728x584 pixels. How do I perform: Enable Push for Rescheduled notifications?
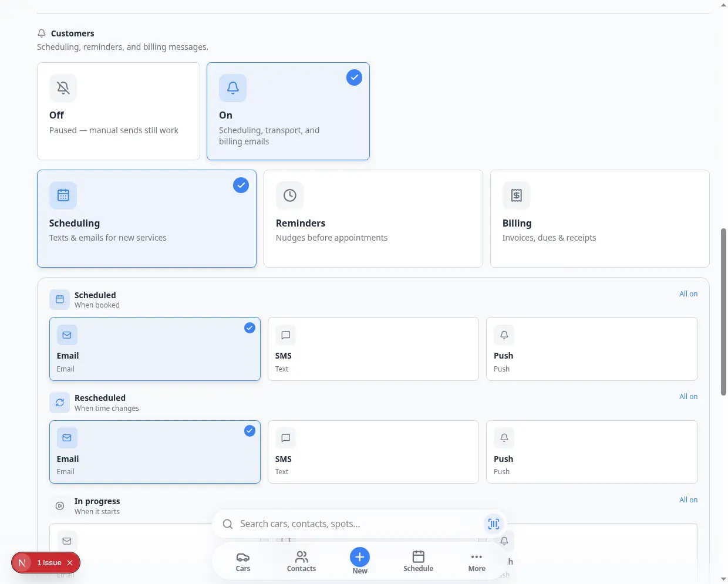(x=592, y=452)
